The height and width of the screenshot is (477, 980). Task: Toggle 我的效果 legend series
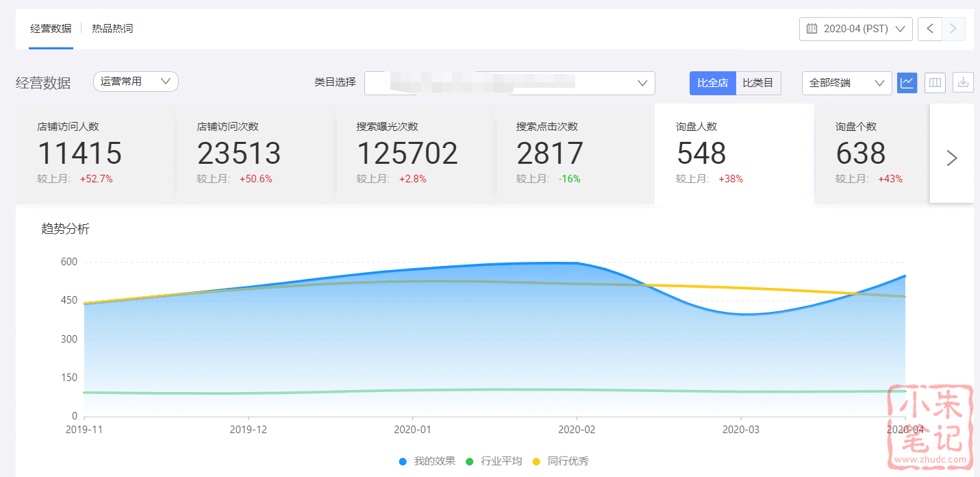(427, 461)
